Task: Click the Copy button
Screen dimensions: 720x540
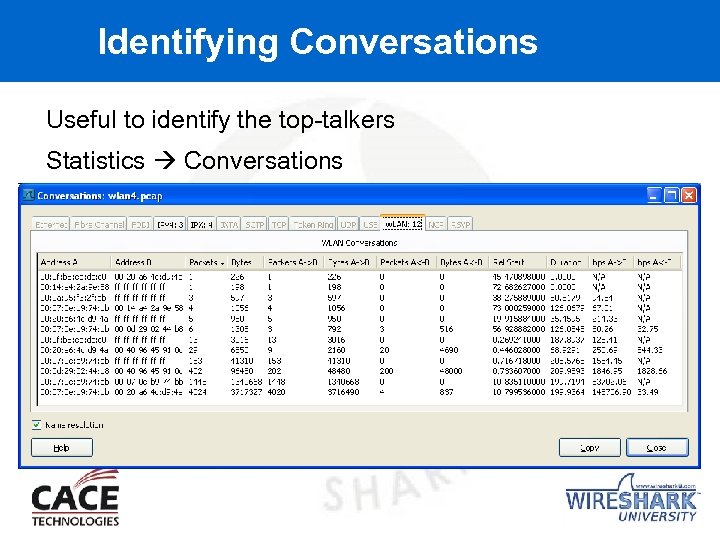Action: [x=589, y=448]
